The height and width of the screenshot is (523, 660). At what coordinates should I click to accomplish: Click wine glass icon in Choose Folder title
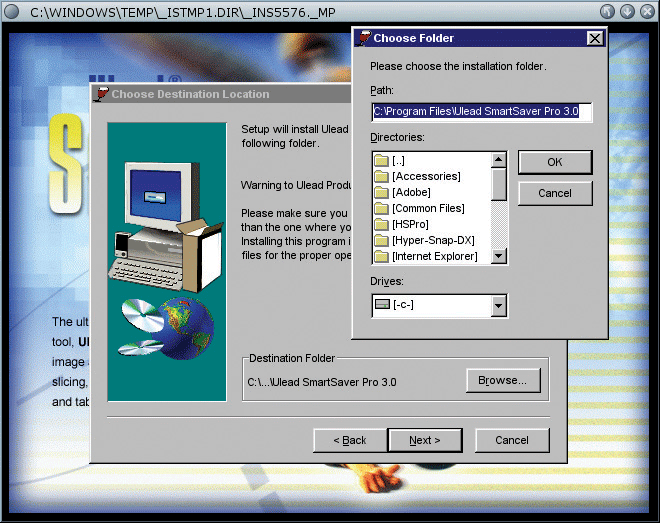[363, 38]
